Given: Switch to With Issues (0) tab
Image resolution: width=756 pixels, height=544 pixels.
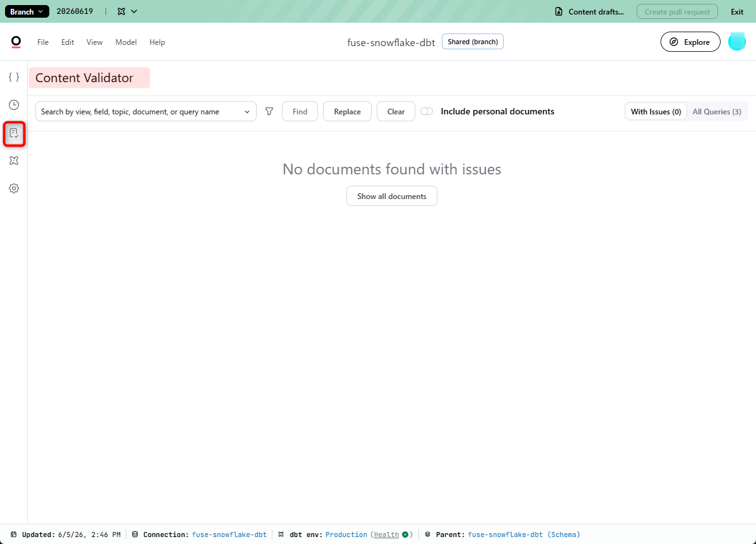Looking at the screenshot, I should (x=655, y=112).
